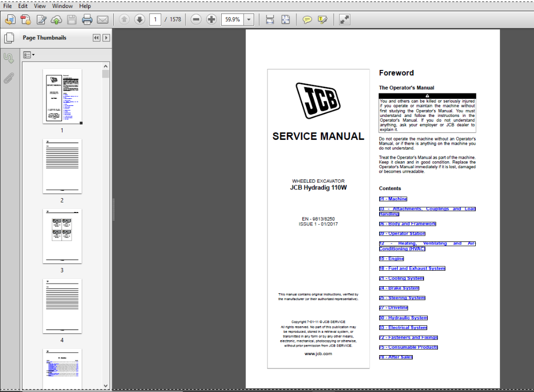
Task: Open the '01 - Machine' contents link
Action: (x=393, y=199)
